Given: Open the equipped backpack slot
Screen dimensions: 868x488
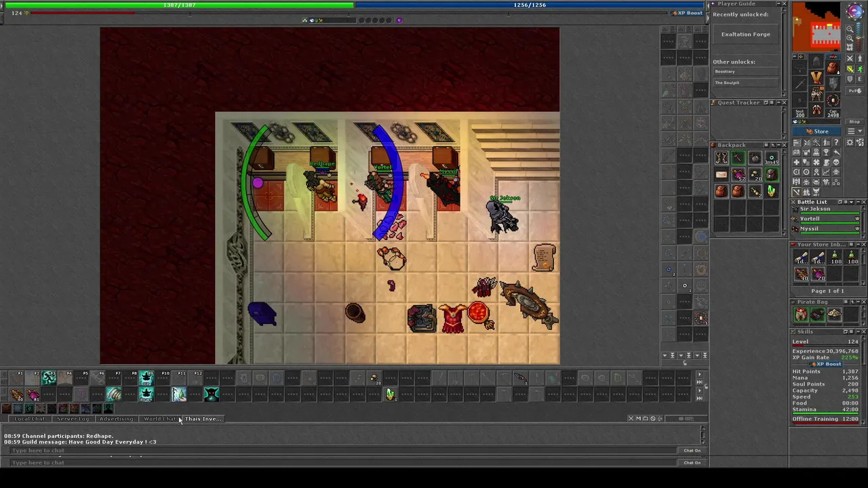Looking at the screenshot, I should click(x=832, y=68).
